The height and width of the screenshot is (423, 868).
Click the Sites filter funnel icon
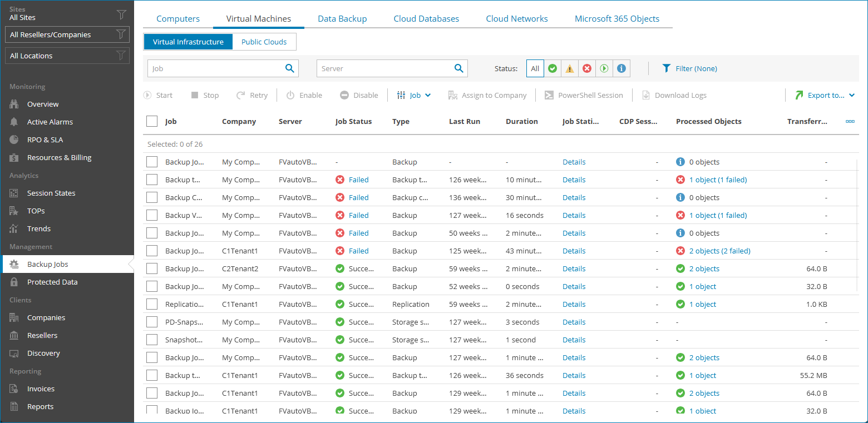coord(121,14)
